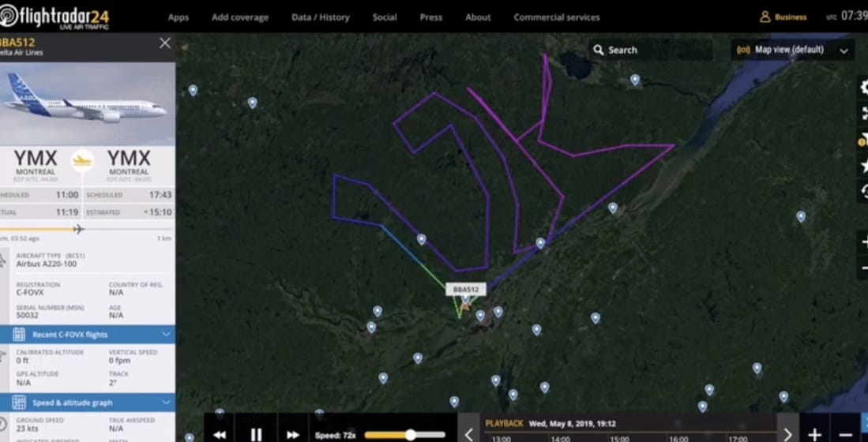Click the BBA512 flight label on map

(x=466, y=290)
